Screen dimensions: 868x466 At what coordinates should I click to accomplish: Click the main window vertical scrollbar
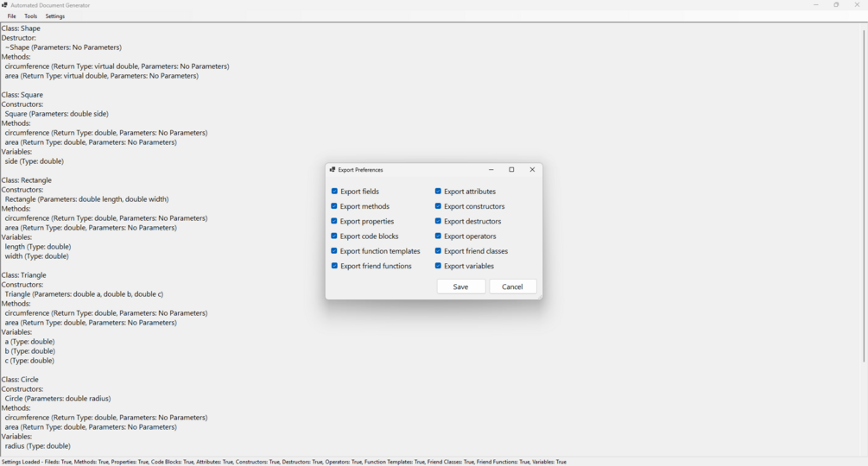863,196
